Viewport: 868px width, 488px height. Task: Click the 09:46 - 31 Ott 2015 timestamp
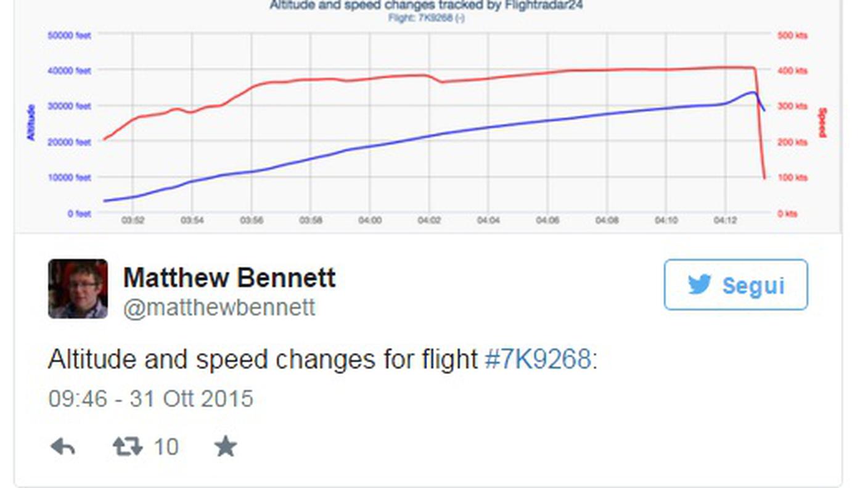pyautogui.click(x=150, y=399)
